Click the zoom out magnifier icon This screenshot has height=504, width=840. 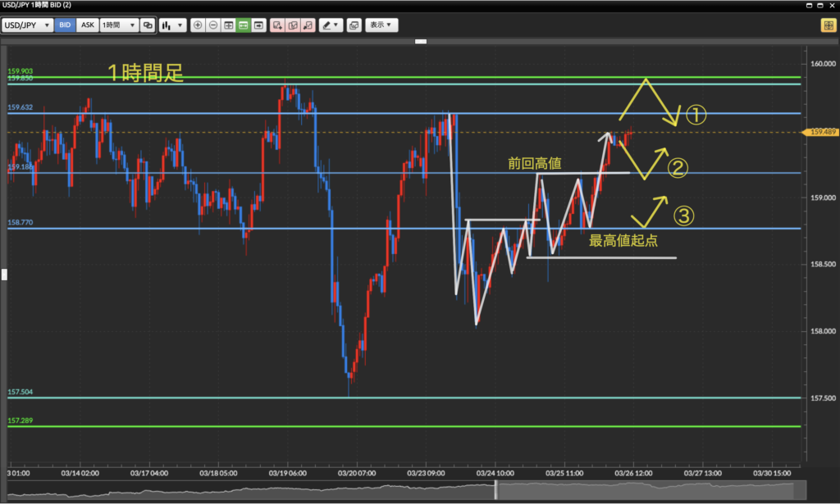pyautogui.click(x=212, y=25)
